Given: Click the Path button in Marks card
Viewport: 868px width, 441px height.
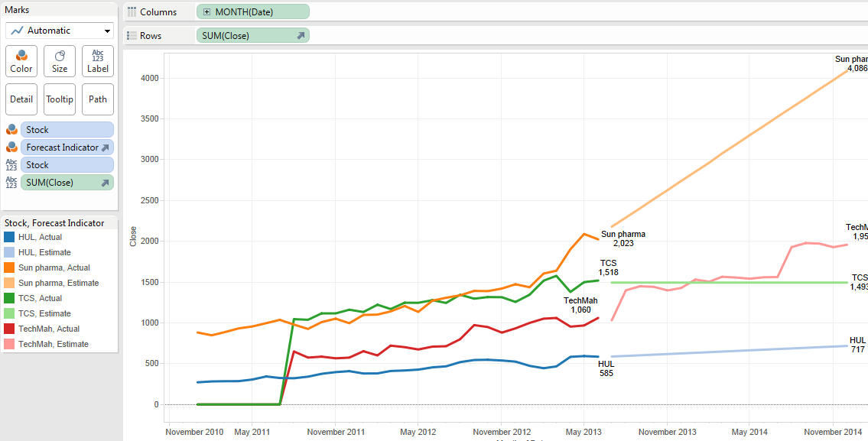Looking at the screenshot, I should point(97,99).
